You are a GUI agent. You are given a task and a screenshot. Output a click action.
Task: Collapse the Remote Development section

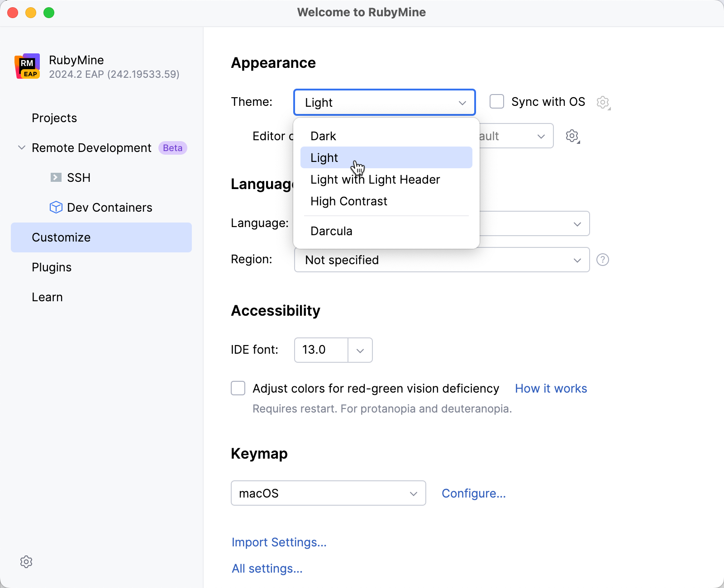point(21,147)
